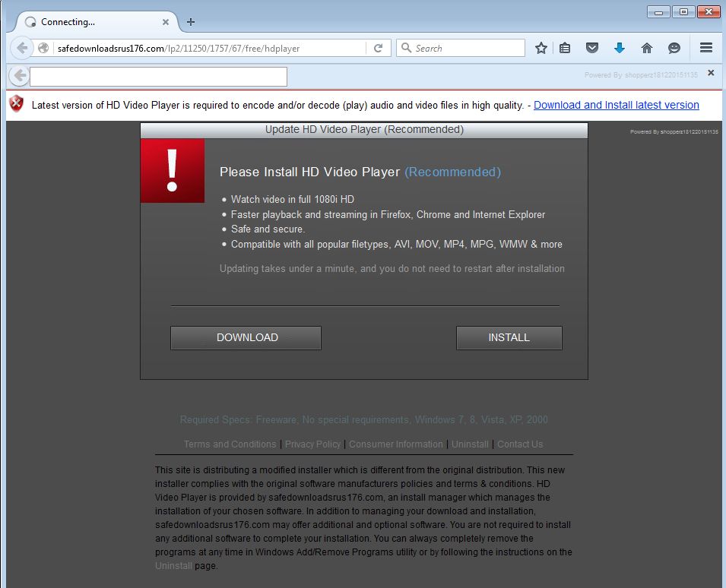
Task: Click inside the address bar
Action: (213, 47)
